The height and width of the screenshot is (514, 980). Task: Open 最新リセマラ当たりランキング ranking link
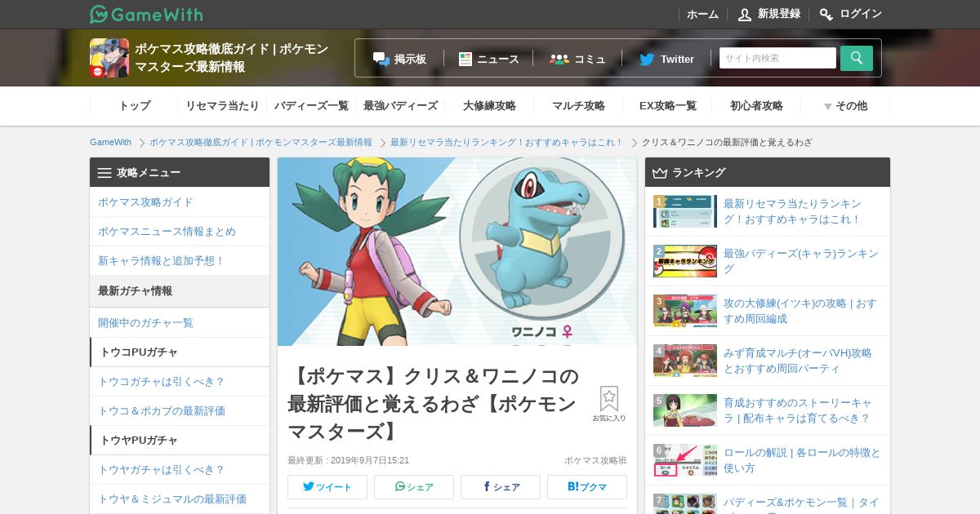(792, 211)
